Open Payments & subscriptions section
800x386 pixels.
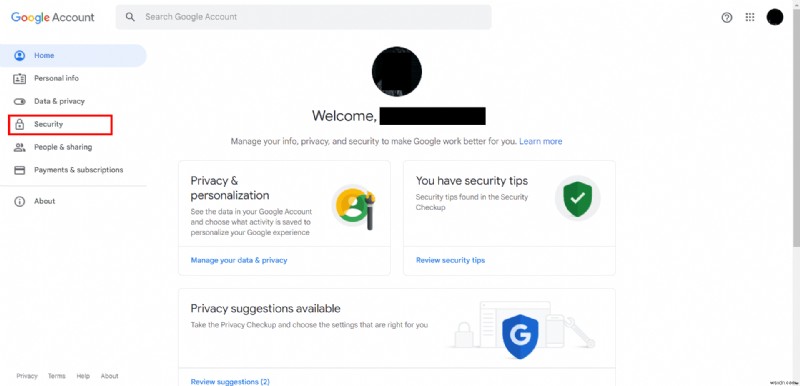tap(79, 170)
